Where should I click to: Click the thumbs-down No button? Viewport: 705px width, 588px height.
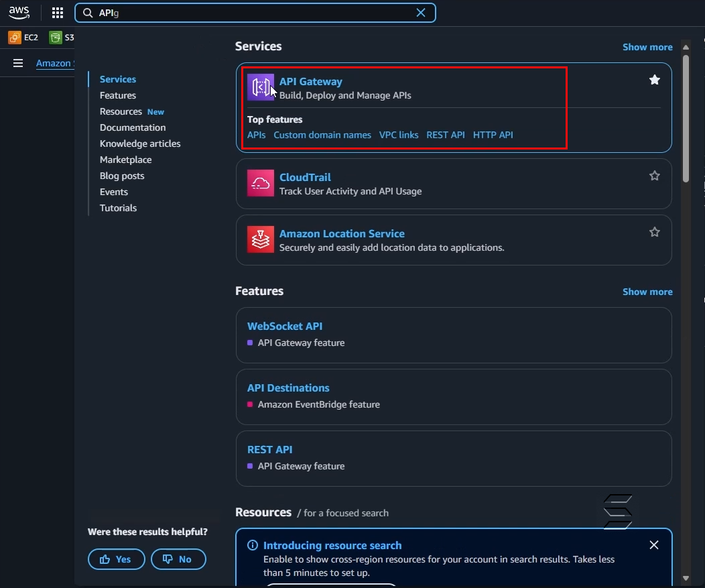[178, 559]
